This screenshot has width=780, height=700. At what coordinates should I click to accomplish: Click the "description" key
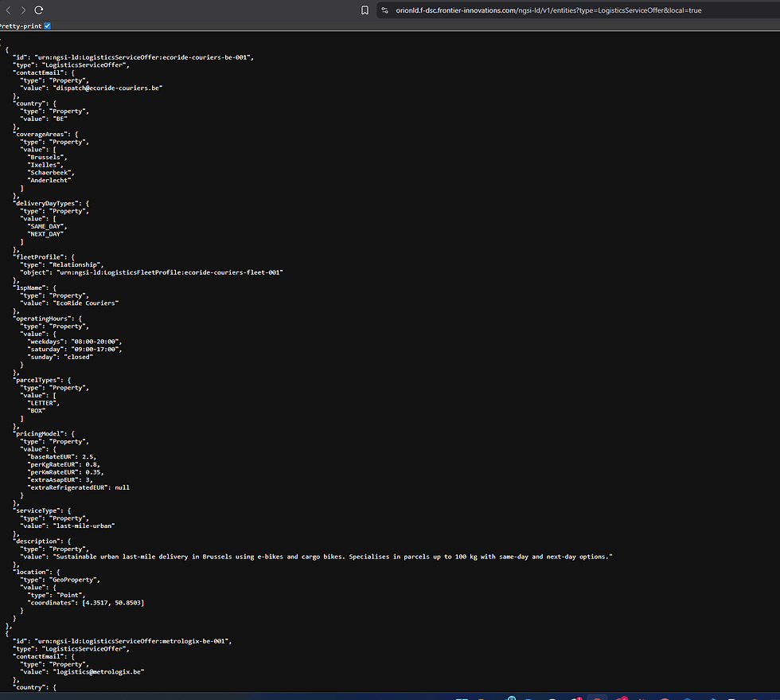point(36,542)
